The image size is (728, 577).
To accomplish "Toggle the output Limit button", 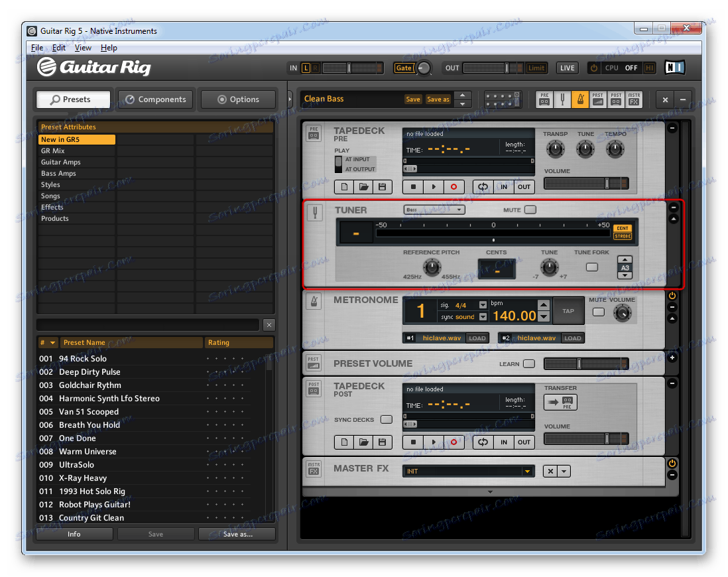I will tap(536, 68).
